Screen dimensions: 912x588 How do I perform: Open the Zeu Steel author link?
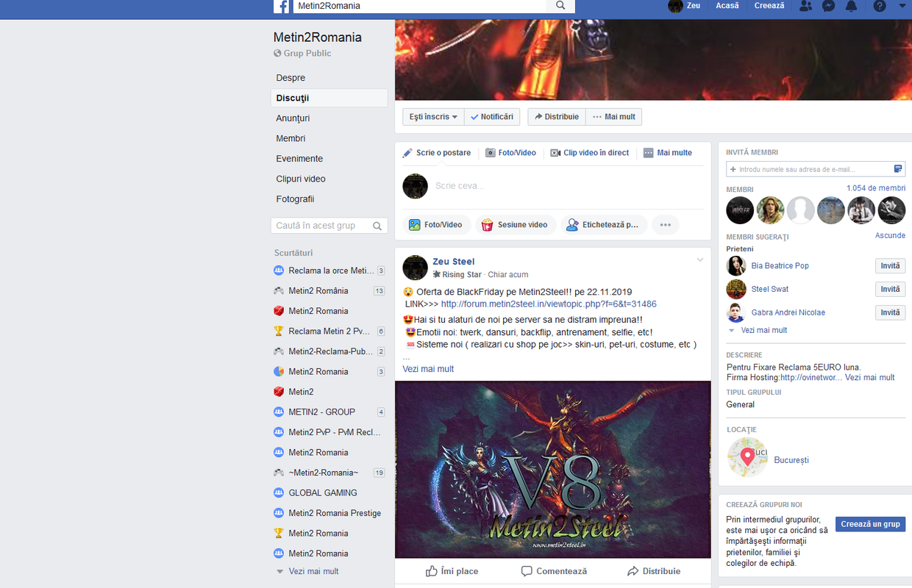click(454, 262)
